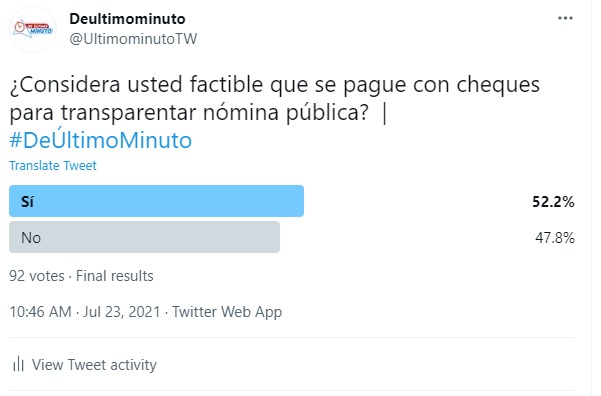
Task: Click the bar chart analytics icon
Action: tap(18, 364)
